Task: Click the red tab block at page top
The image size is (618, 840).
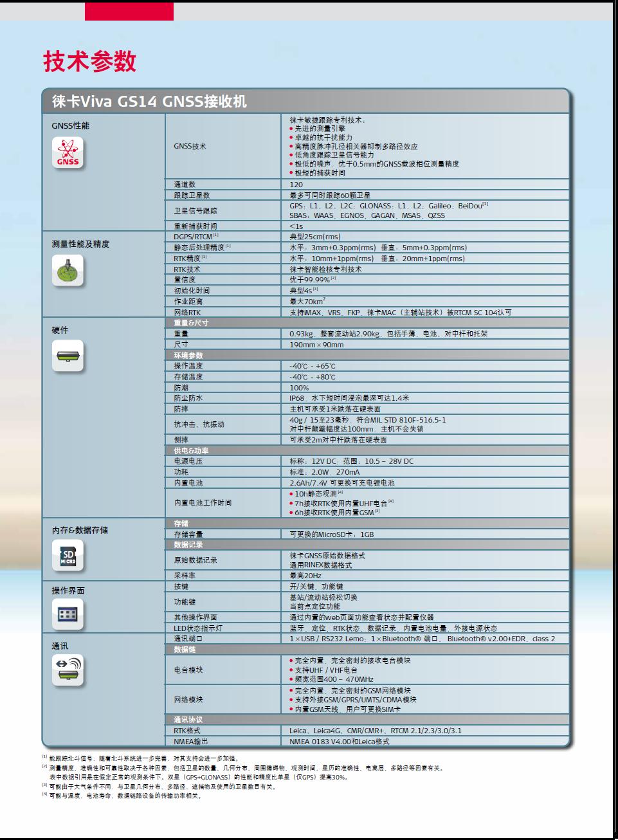Action: 129,12
